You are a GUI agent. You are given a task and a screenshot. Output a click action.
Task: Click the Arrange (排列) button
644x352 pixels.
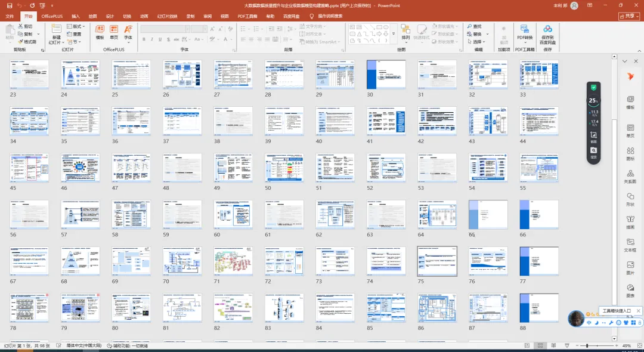pyautogui.click(x=405, y=32)
